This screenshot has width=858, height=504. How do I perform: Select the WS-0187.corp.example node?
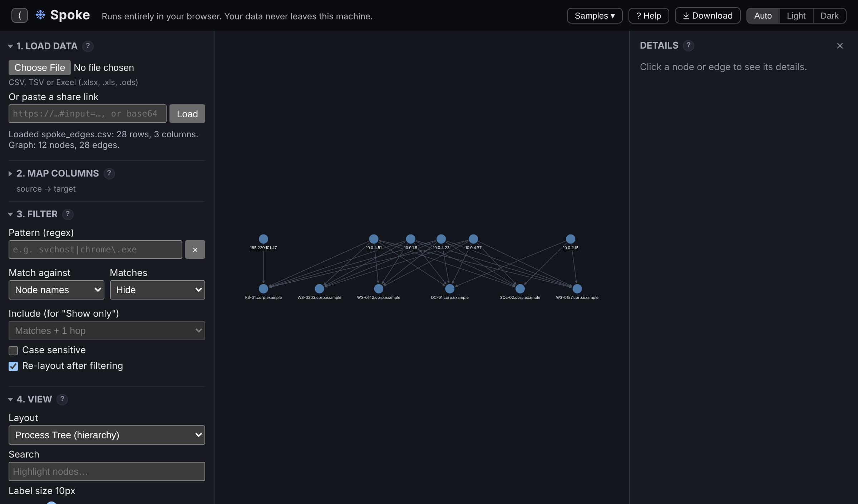tap(577, 288)
